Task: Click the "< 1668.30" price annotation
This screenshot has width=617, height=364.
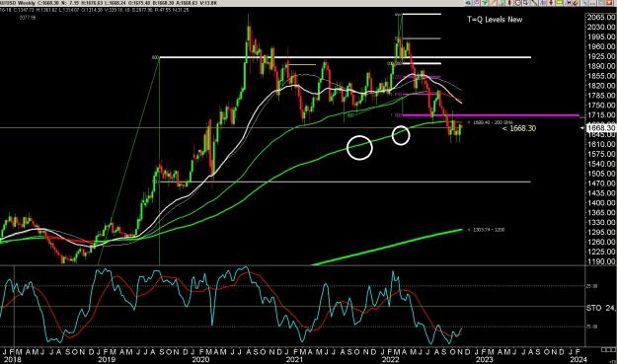Action: (519, 128)
